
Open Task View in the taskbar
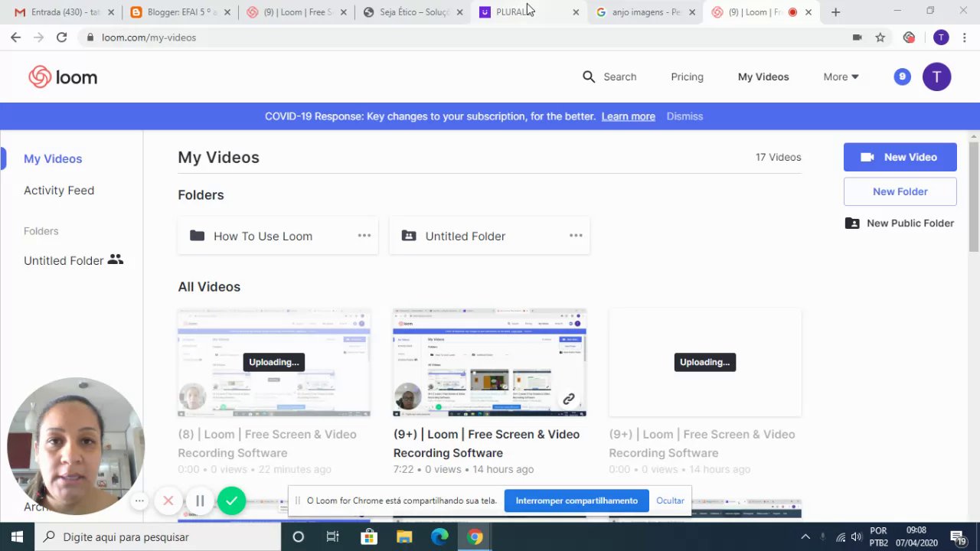[333, 536]
